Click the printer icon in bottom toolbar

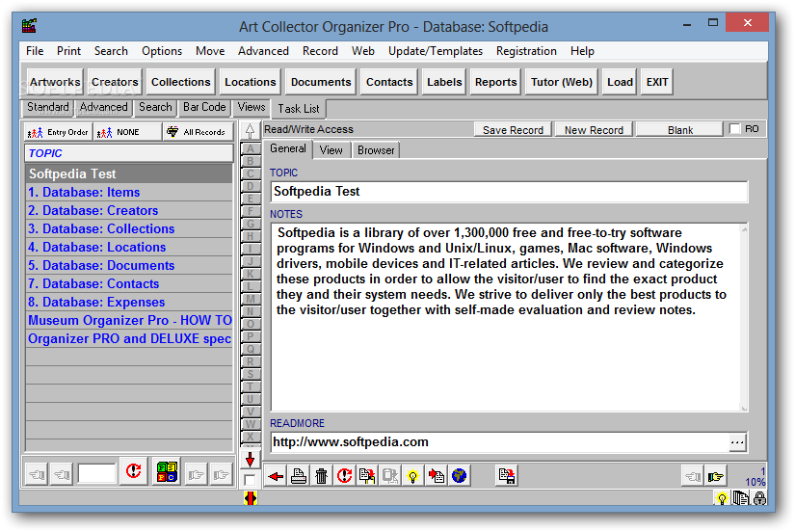[x=299, y=476]
